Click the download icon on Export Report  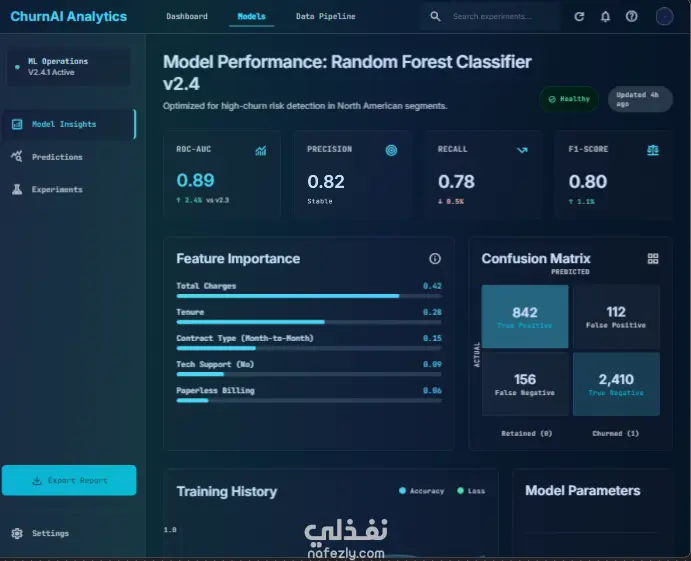[37, 480]
